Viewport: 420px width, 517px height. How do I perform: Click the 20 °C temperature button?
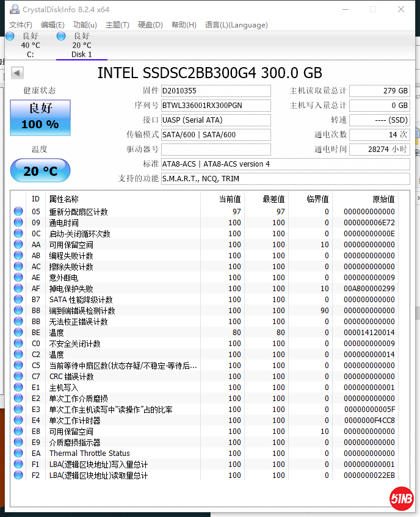[40, 171]
